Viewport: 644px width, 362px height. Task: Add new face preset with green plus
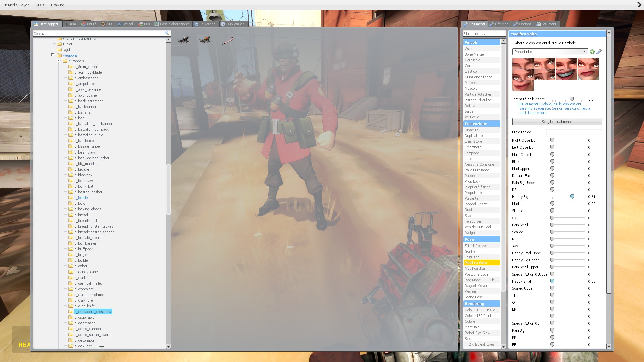click(592, 52)
